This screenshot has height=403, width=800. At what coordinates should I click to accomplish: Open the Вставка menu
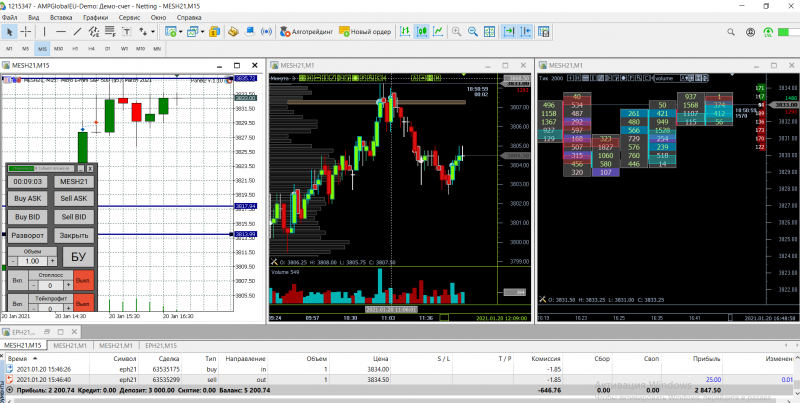[x=61, y=17]
